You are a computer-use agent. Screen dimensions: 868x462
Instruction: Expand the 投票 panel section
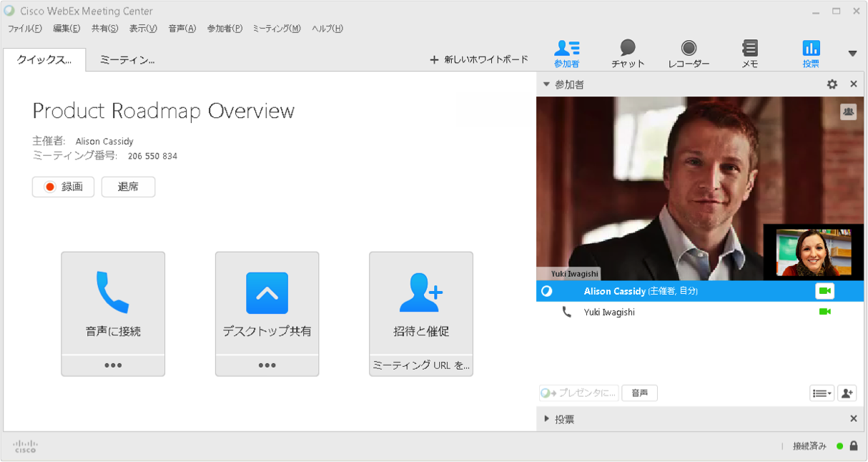(x=547, y=419)
